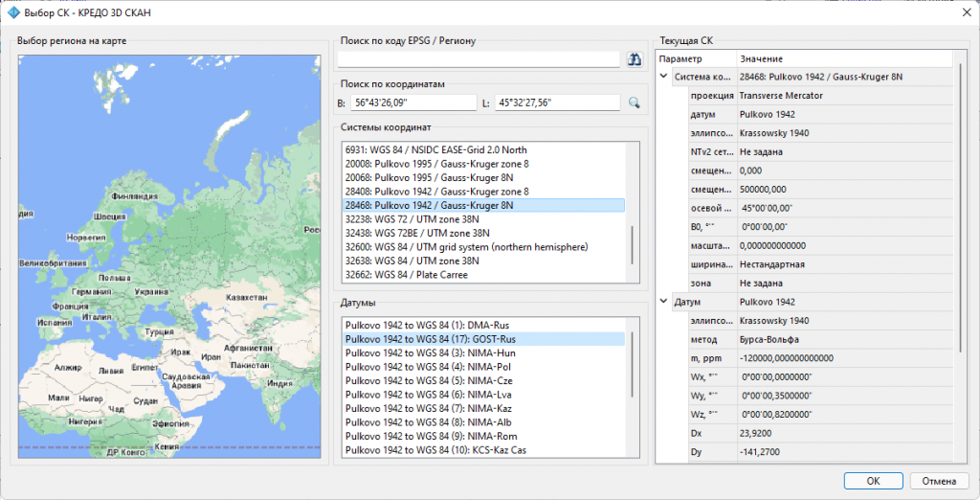Image resolution: width=980 pixels, height=500 pixels.
Task: Click the current CS panel scrollbar
Action: point(961,199)
